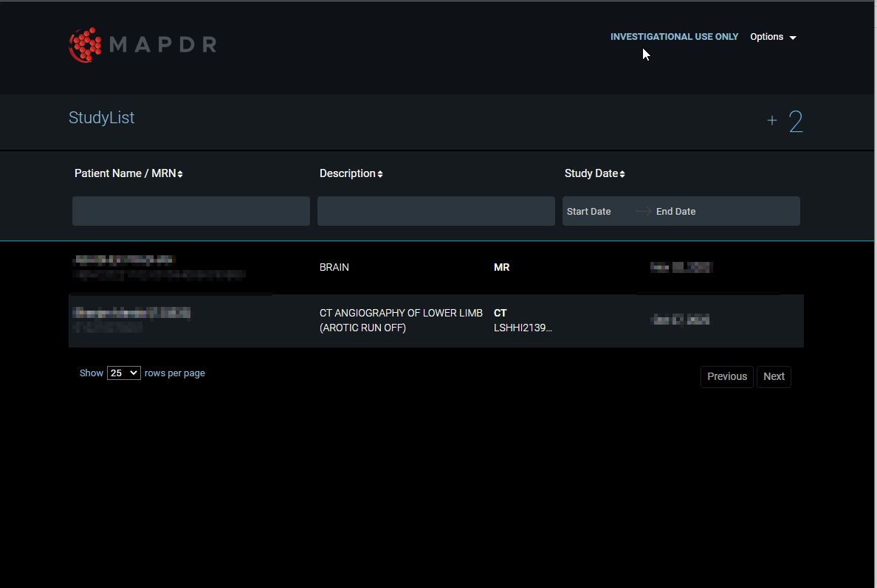Click the MAPDR logo

pyautogui.click(x=142, y=45)
